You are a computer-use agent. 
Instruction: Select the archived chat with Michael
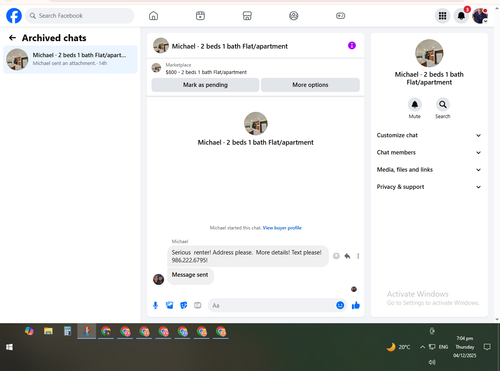[70, 59]
